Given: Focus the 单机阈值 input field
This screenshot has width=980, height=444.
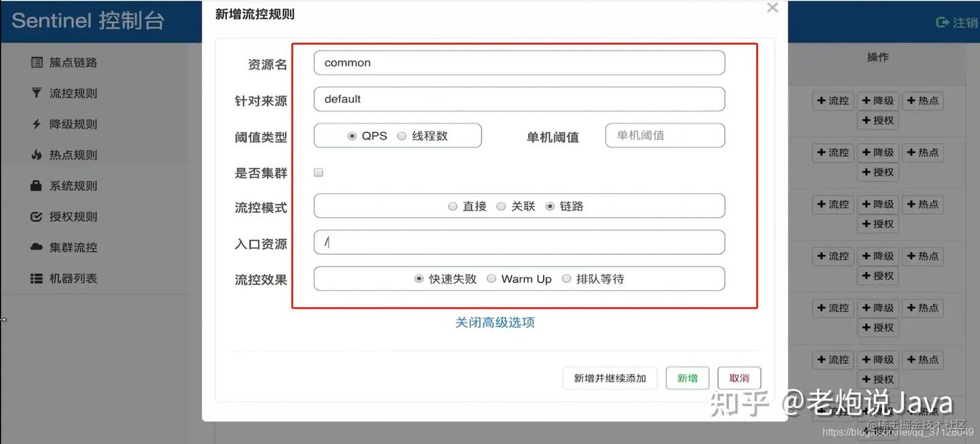Looking at the screenshot, I should pos(664,135).
